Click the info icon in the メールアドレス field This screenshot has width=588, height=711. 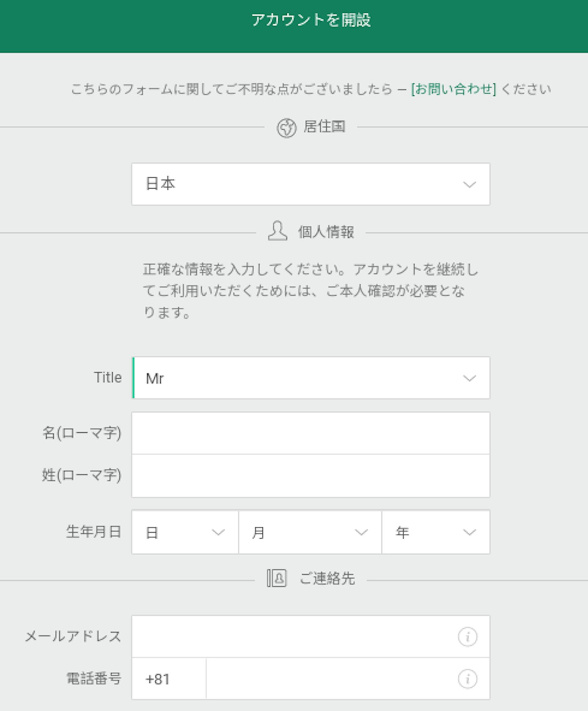pyautogui.click(x=467, y=636)
